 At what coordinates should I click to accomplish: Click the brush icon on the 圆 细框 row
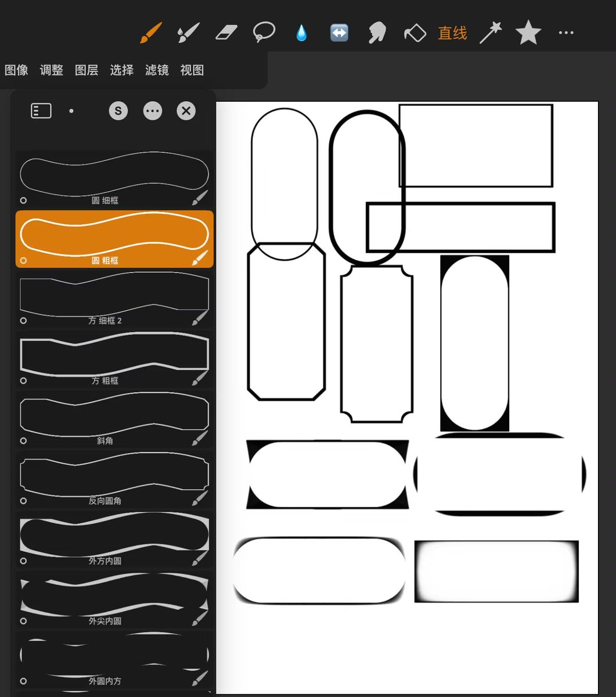[199, 197]
